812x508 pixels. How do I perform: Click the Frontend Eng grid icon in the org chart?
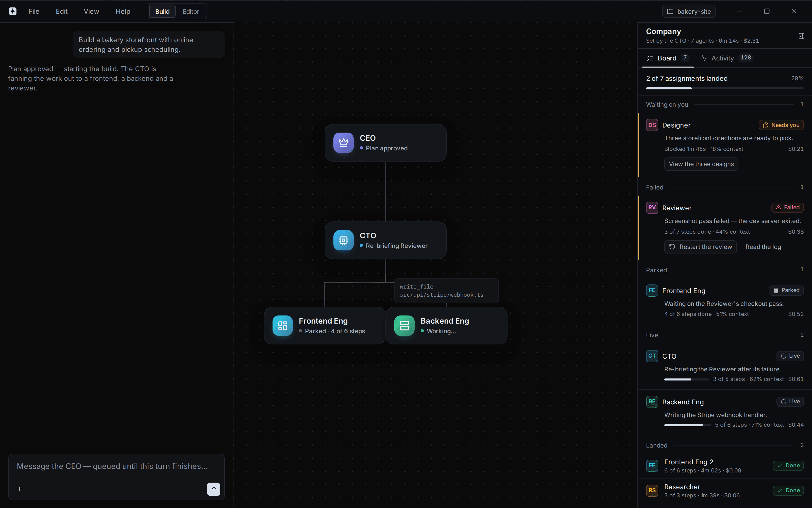[282, 326]
